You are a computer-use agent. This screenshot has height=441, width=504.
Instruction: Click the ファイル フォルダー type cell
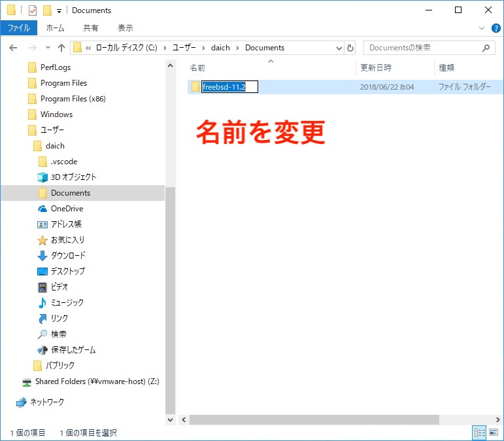click(465, 87)
